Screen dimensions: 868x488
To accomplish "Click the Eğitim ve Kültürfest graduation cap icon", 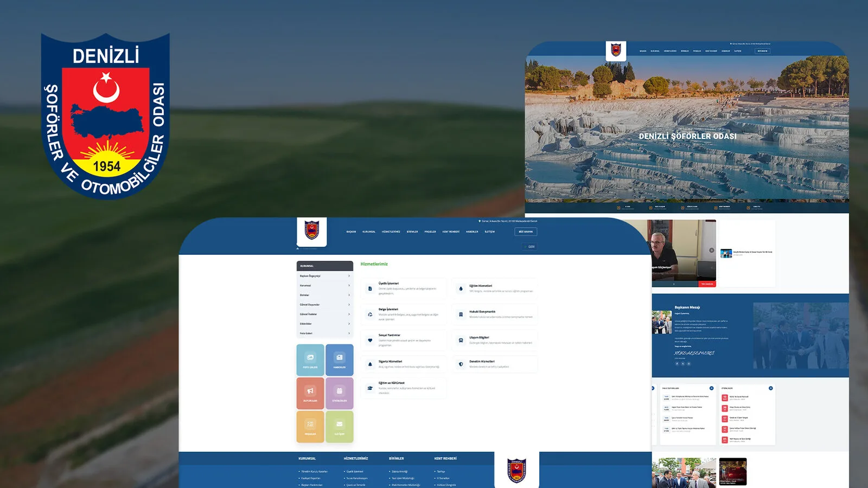I will 370,388.
